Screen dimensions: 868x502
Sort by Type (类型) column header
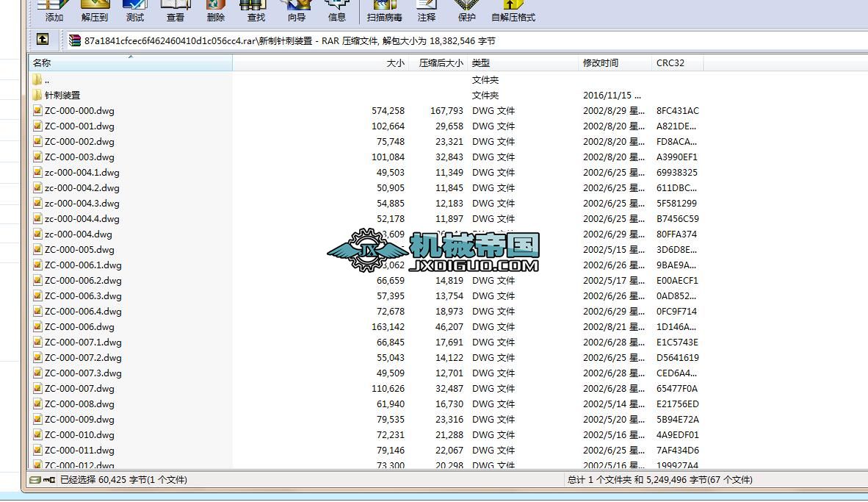click(x=523, y=62)
